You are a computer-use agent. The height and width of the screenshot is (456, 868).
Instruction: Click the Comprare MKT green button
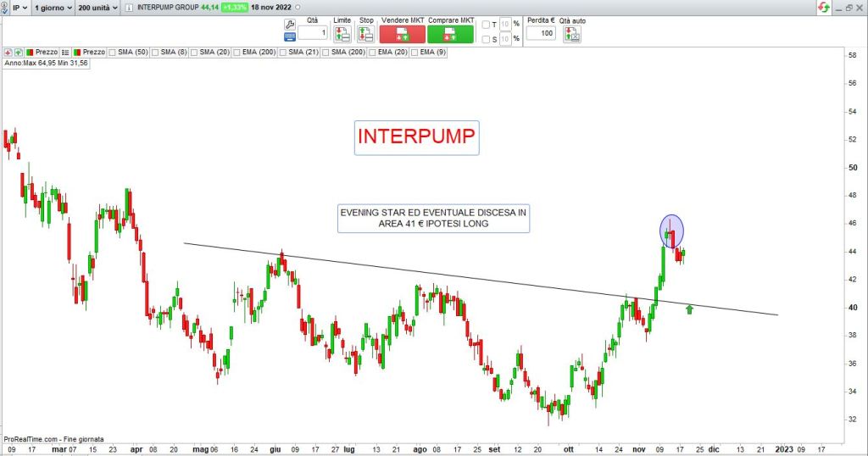point(450,34)
